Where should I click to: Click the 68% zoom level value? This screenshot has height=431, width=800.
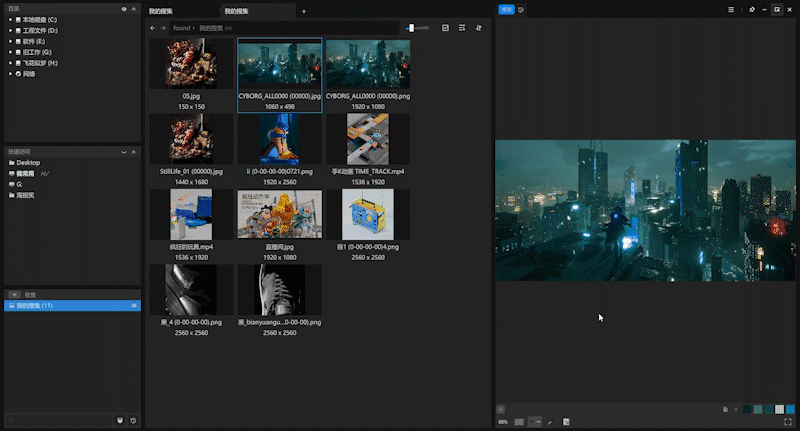pyautogui.click(x=503, y=422)
